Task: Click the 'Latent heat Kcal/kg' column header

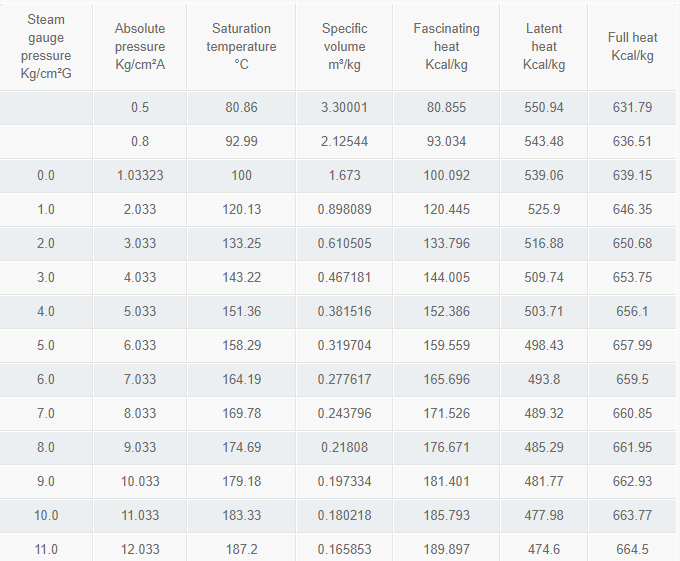Action: pyautogui.click(x=544, y=47)
